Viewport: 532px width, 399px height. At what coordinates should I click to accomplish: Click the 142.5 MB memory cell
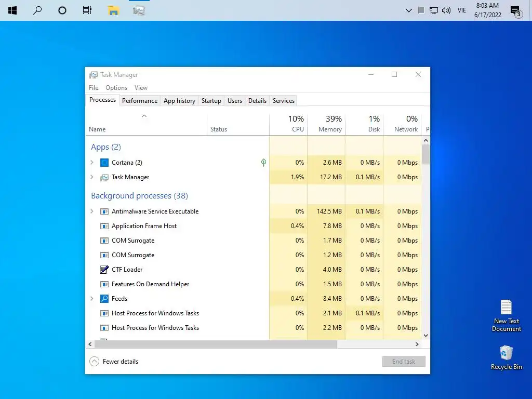326,211
